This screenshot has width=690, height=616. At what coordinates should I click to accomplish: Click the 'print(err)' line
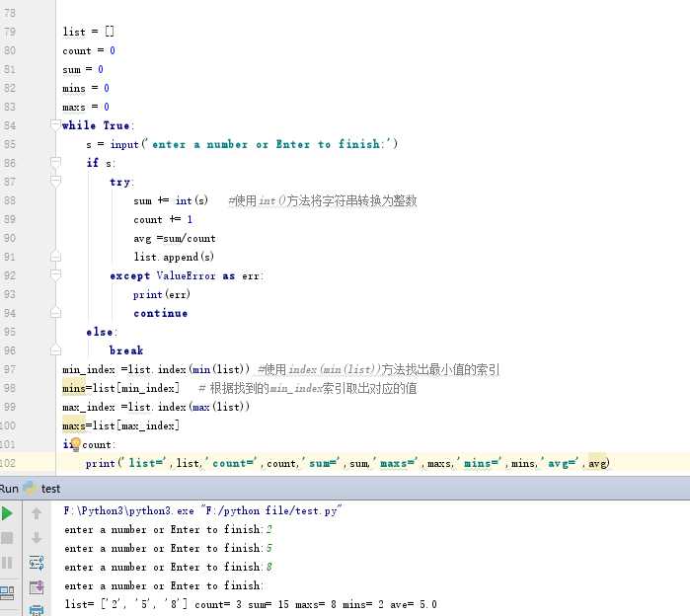tap(162, 294)
